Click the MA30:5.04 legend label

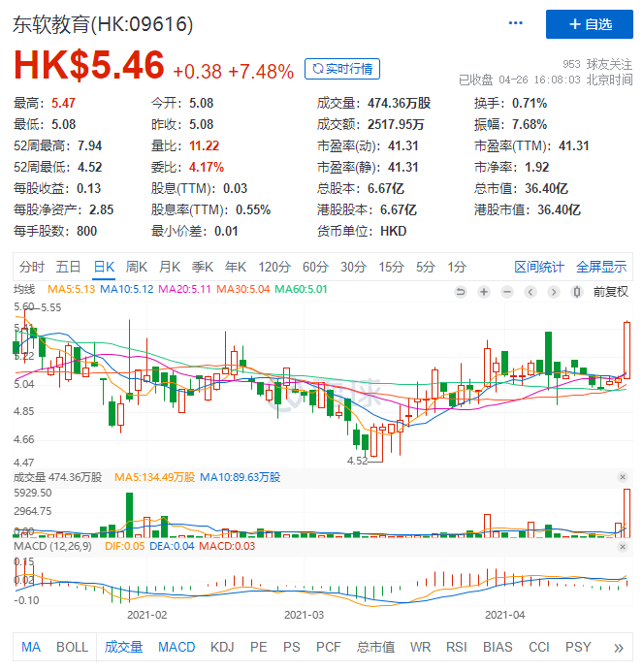[x=242, y=289]
